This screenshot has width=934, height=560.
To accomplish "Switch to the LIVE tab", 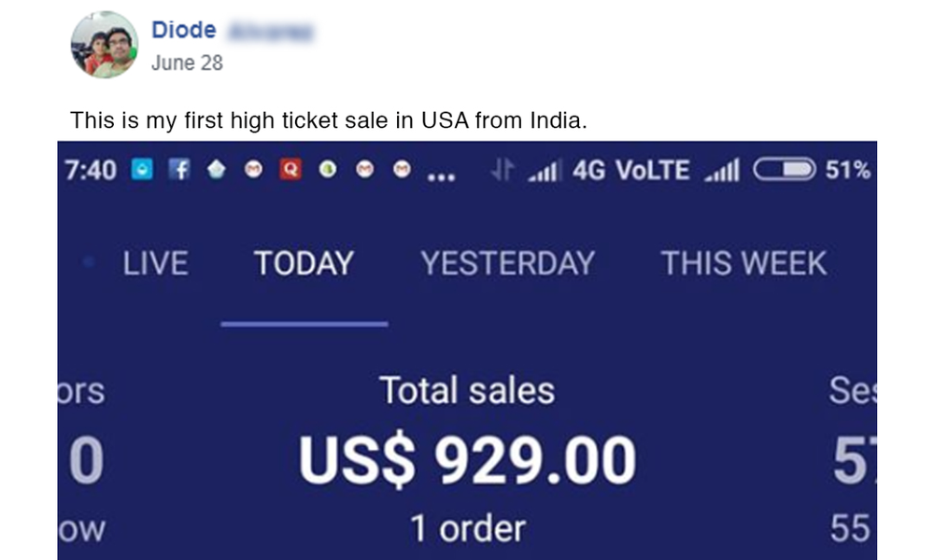I will (155, 263).
